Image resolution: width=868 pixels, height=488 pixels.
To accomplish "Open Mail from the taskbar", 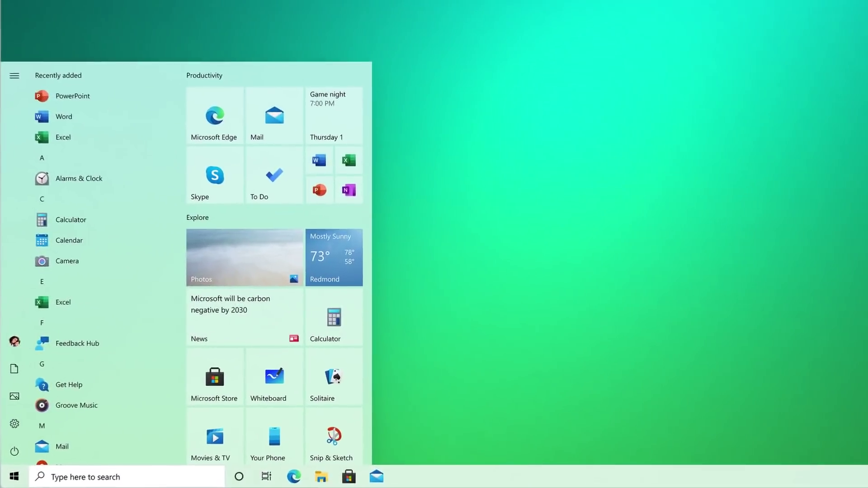I will point(377,476).
